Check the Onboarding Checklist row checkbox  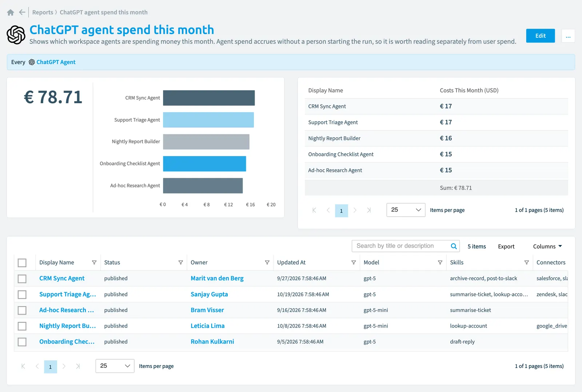[22, 342]
